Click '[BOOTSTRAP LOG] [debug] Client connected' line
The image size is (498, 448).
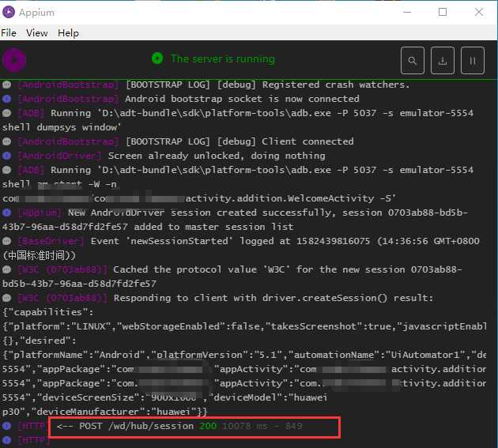240,141
